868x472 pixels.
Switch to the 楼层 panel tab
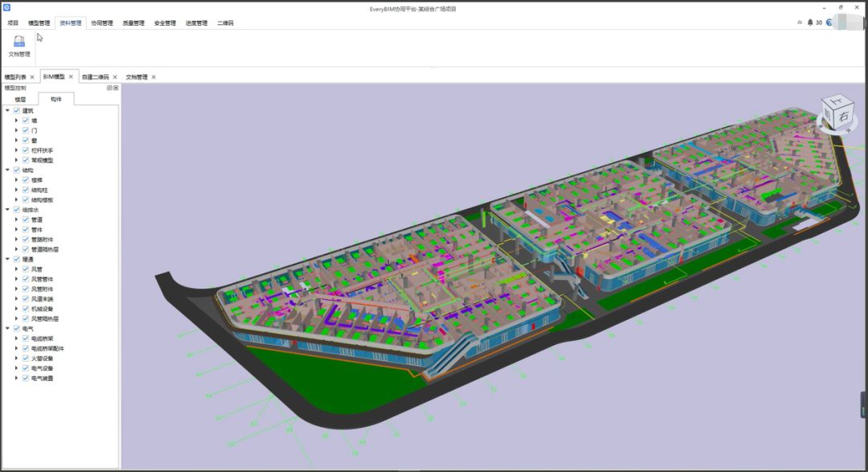click(20, 100)
